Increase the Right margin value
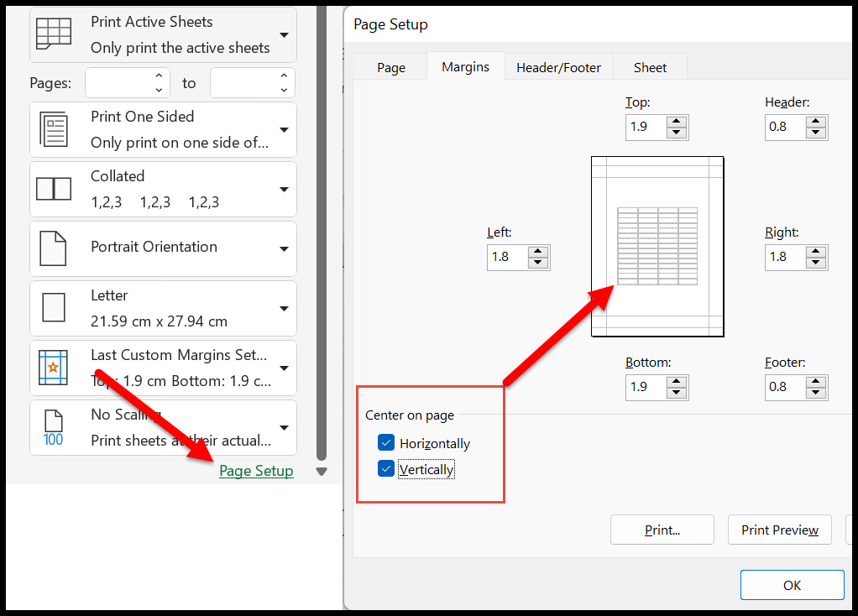 coord(816,252)
